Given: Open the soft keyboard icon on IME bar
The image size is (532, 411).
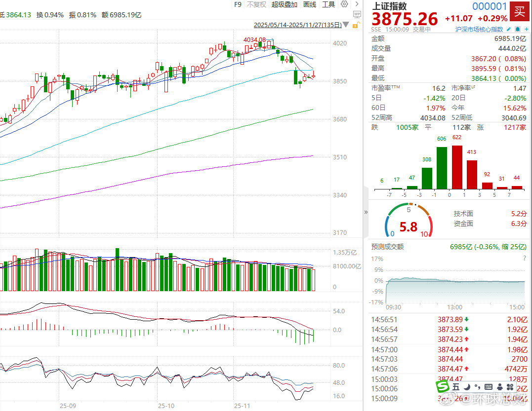Looking at the screenshot, I should [x=489, y=387].
